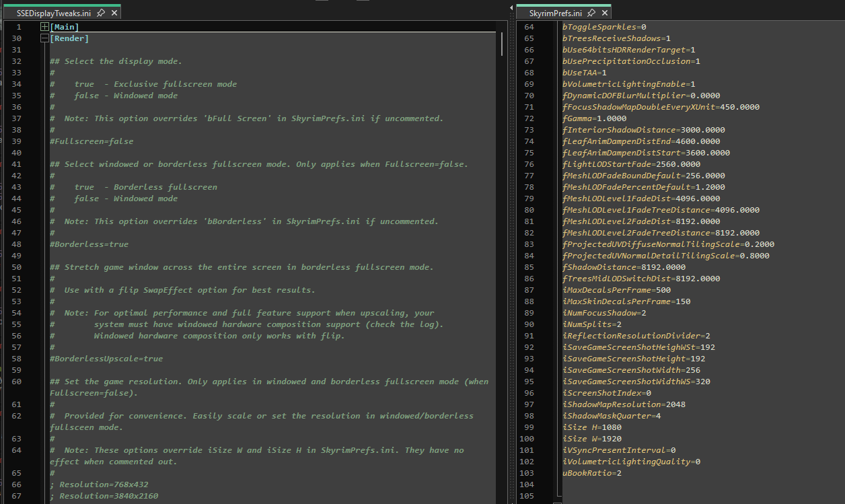Switch to the SkyrimPrefs.ini tab
The width and height of the screenshot is (845, 504).
click(x=556, y=13)
